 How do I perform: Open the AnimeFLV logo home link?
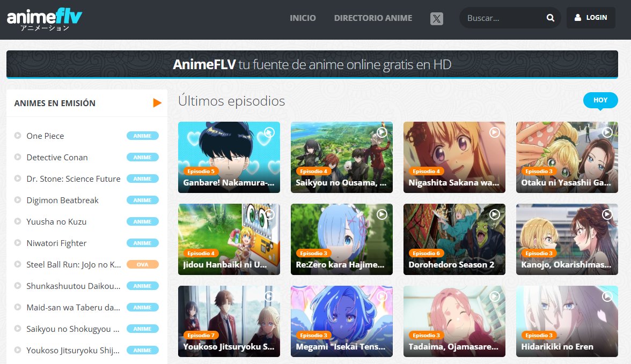pos(44,19)
